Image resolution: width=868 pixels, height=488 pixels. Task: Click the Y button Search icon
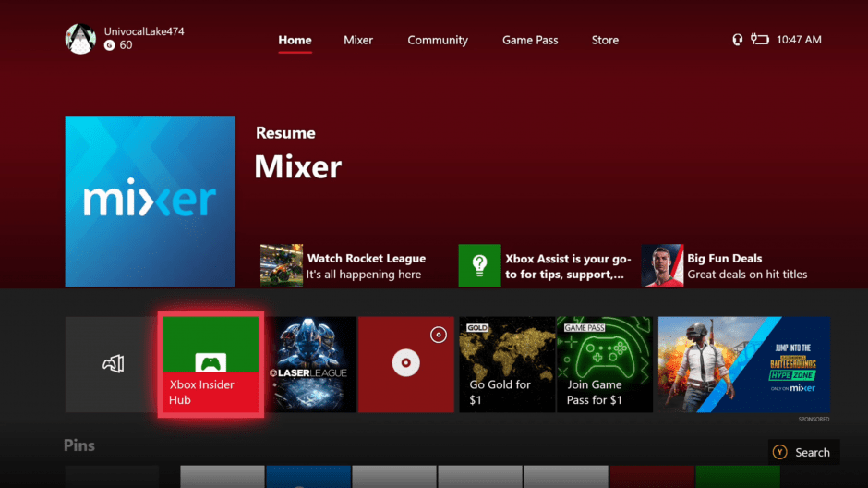780,452
